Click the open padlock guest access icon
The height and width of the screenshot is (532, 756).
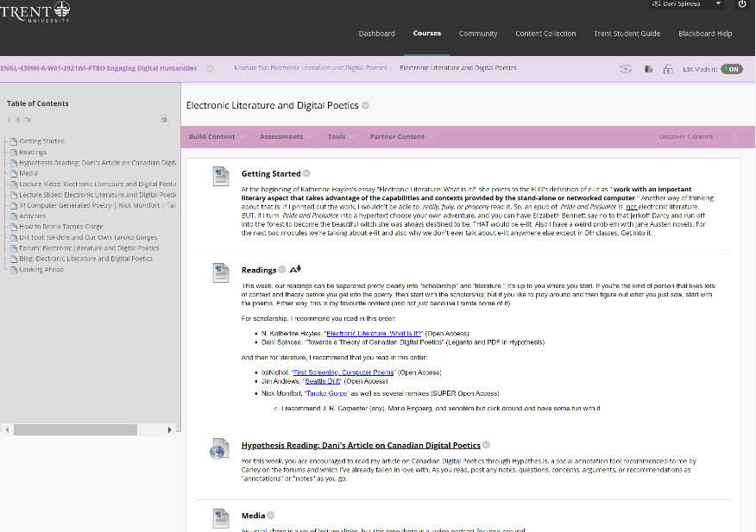click(668, 69)
